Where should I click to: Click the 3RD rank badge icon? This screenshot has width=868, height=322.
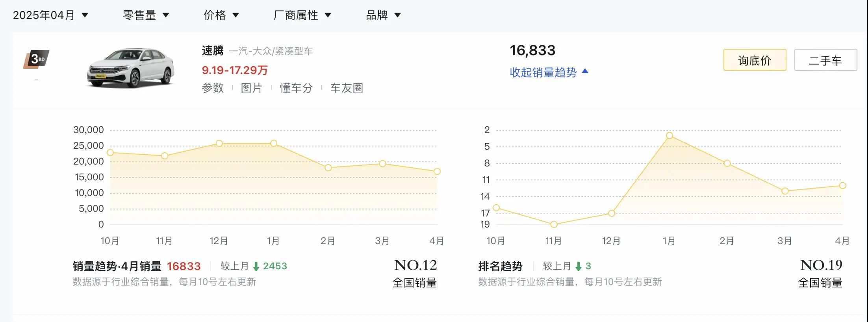(x=37, y=59)
